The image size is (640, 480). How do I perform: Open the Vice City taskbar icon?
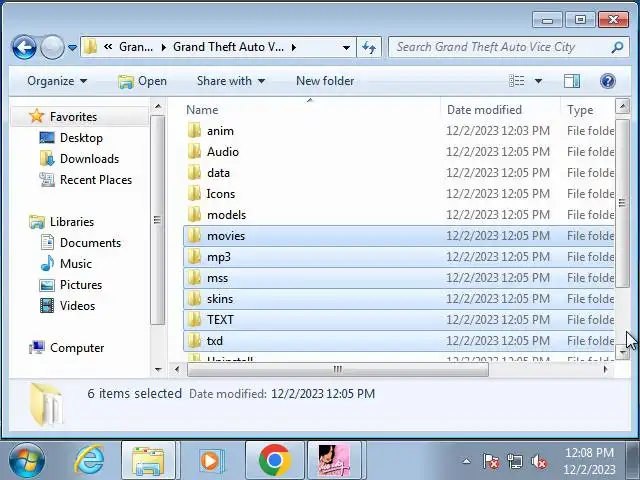point(334,460)
